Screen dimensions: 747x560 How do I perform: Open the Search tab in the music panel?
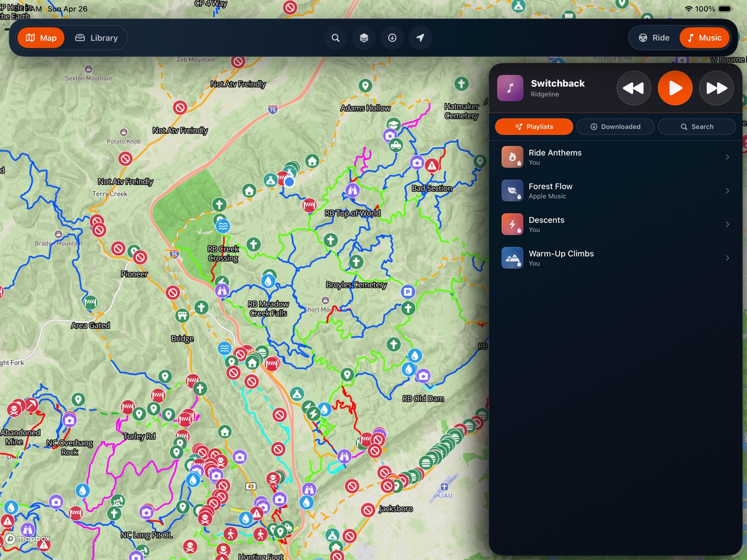click(697, 126)
